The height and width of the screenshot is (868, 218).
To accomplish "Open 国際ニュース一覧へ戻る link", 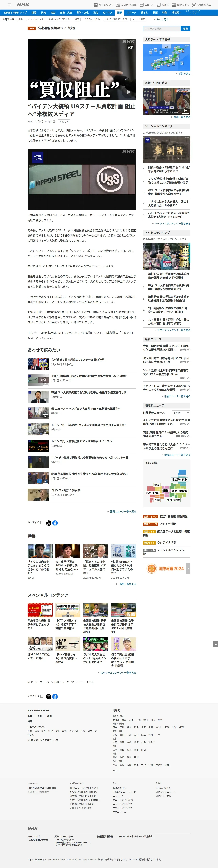I will click(121, 512).
